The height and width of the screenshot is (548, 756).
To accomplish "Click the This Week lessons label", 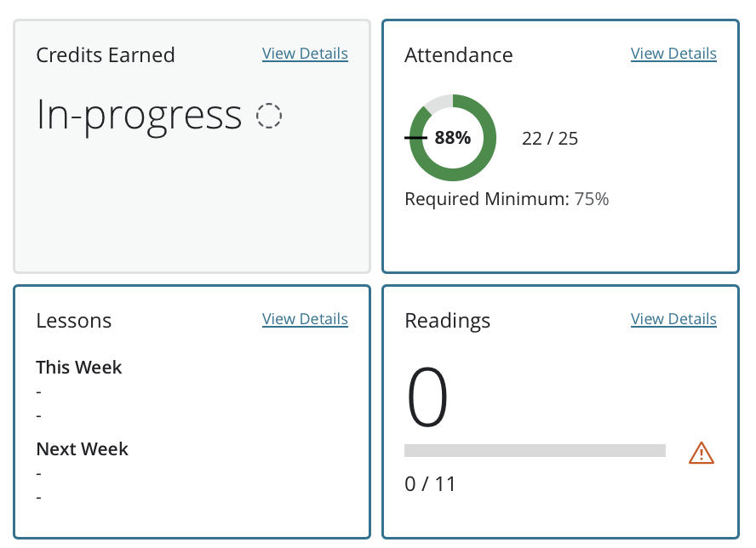I will point(79,368).
